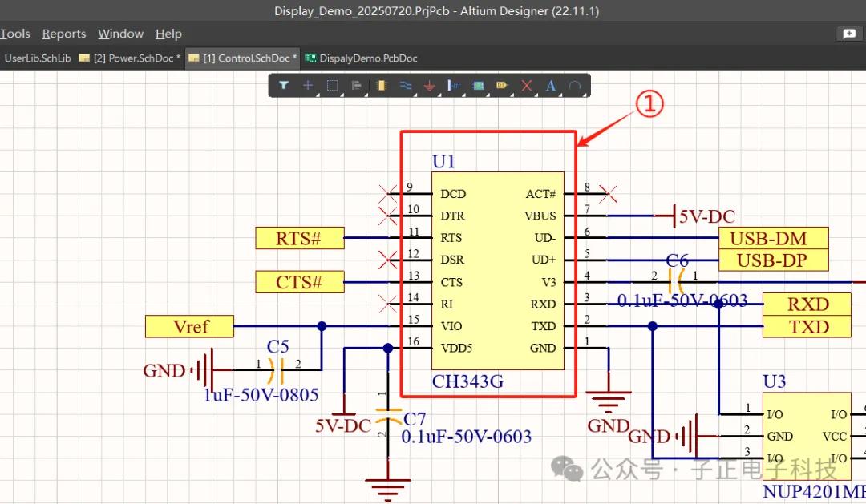The width and height of the screenshot is (866, 504).
Task: Select the USB-DM port
Action: [773, 238]
